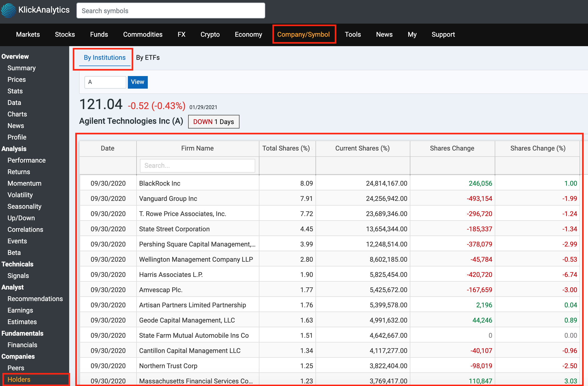Viewport: 588px width, 386px height.
Task: Sort by the Date column header
Action: pos(108,148)
